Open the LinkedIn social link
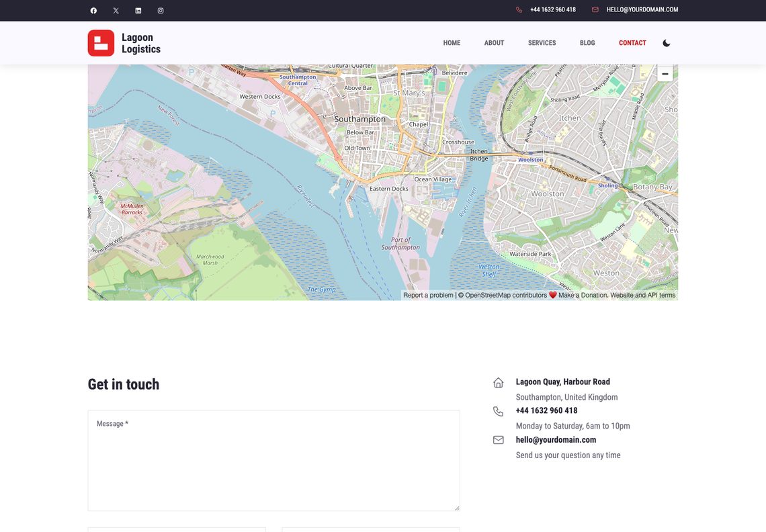Viewport: 766px width, 532px height. tap(138, 10)
